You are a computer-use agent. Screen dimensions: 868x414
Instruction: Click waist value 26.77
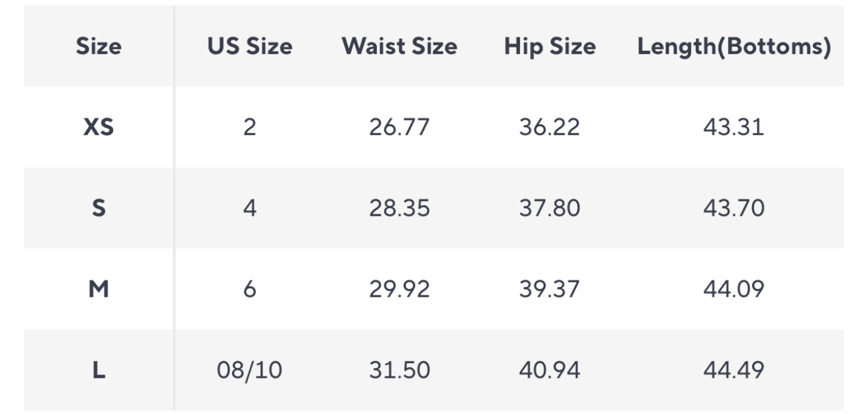click(x=399, y=127)
